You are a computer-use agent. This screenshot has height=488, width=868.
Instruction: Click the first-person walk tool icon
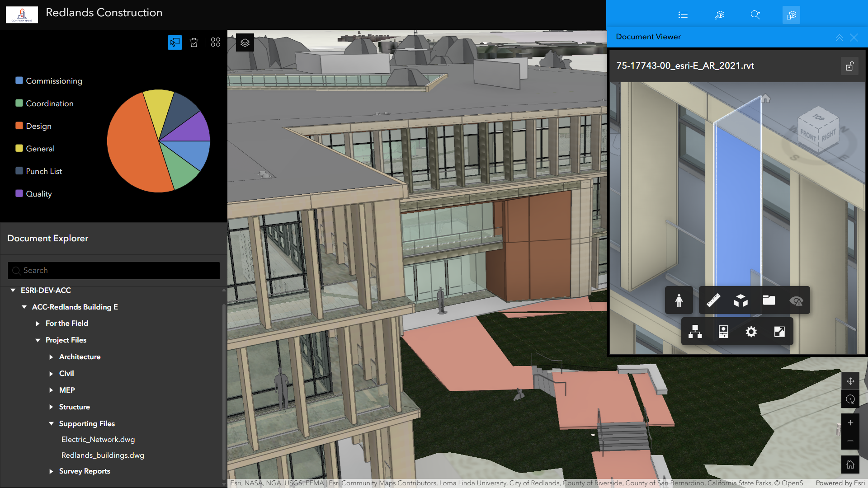point(679,300)
